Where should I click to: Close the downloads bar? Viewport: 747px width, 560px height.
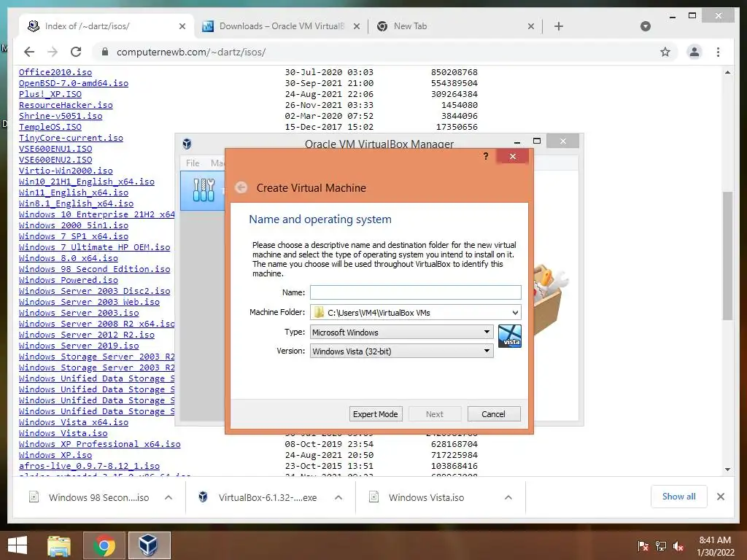tap(720, 496)
